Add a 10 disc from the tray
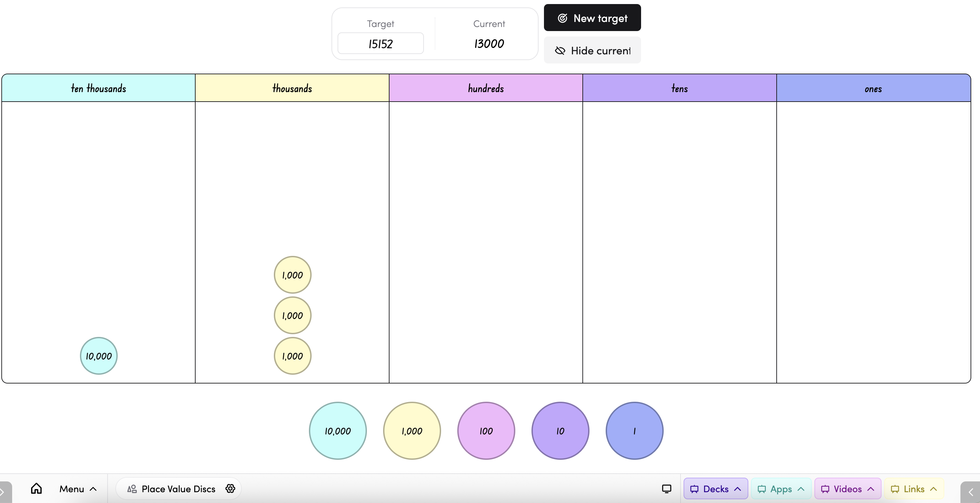The image size is (980, 503). tap(560, 431)
